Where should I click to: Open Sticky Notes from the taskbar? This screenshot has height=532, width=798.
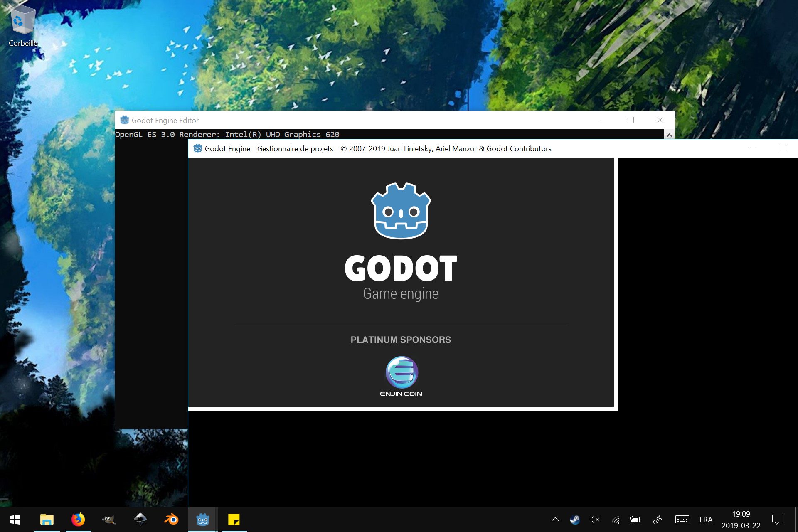pos(234,519)
